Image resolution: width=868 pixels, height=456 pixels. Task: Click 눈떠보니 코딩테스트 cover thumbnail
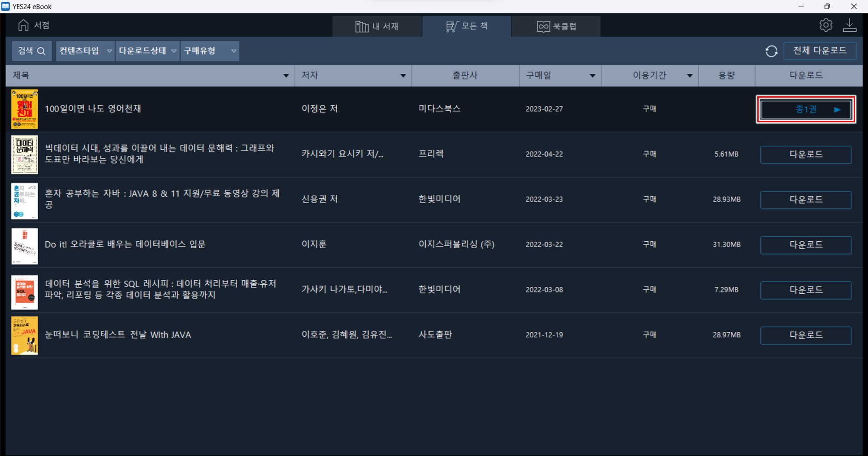click(x=25, y=335)
